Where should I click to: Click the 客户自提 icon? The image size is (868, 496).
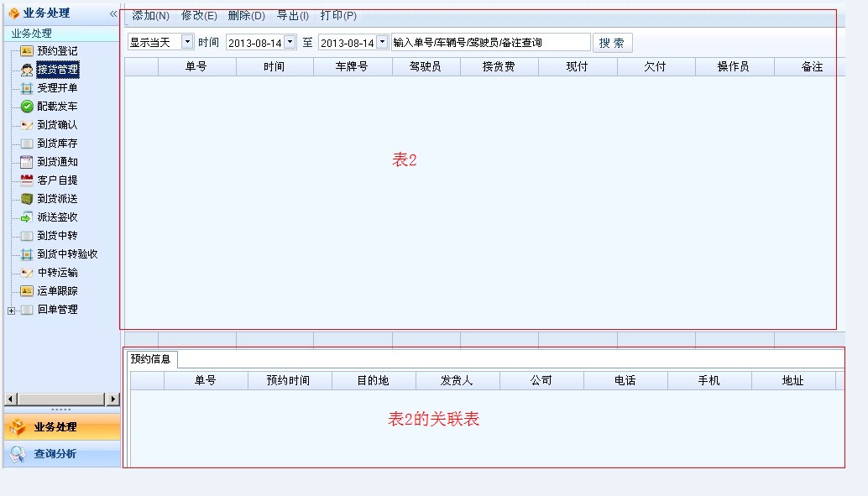[27, 180]
